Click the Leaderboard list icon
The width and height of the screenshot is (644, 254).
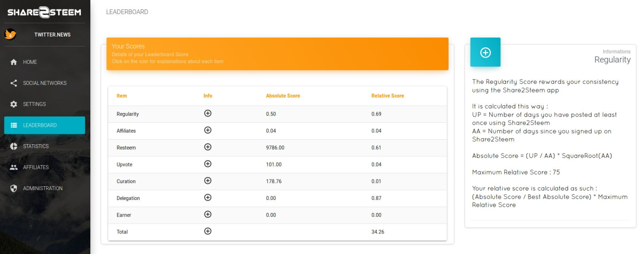pyautogui.click(x=14, y=125)
